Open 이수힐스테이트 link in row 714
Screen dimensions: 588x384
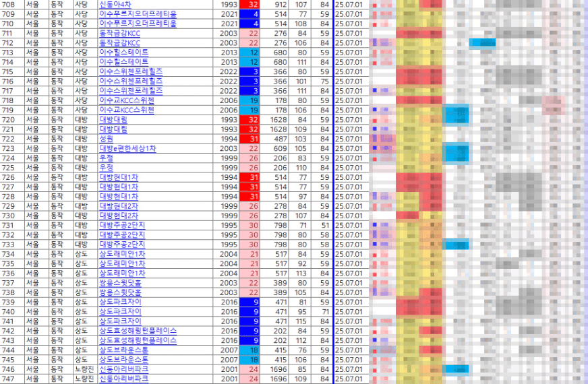[124, 62]
